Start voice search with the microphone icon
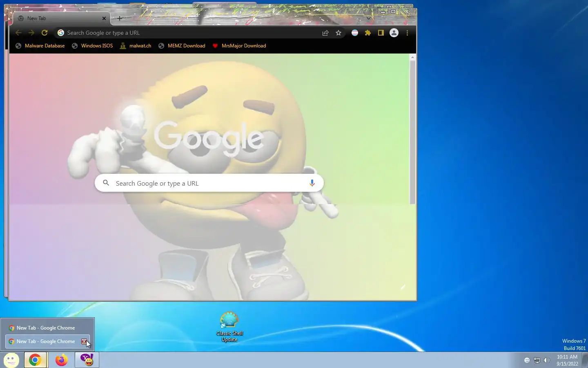This screenshot has width=588, height=368. coord(312,183)
